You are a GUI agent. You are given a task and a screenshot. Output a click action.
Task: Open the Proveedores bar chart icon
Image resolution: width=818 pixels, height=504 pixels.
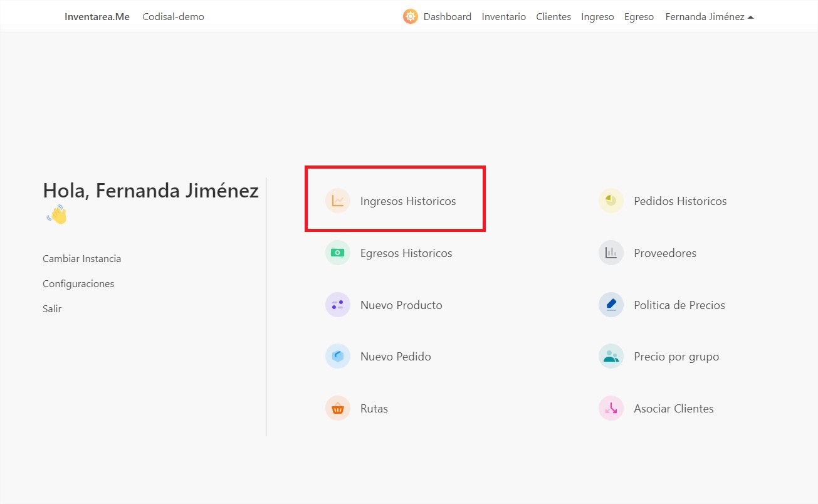coord(611,252)
